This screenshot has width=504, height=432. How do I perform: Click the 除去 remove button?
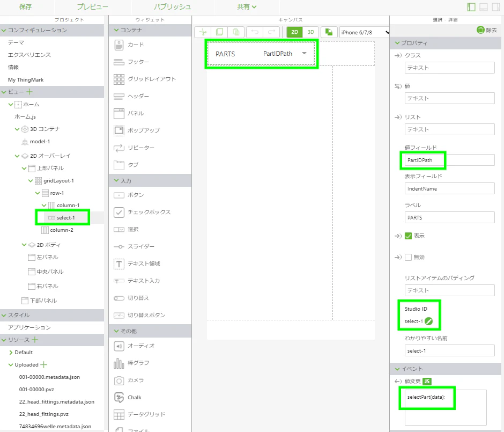pos(487,30)
